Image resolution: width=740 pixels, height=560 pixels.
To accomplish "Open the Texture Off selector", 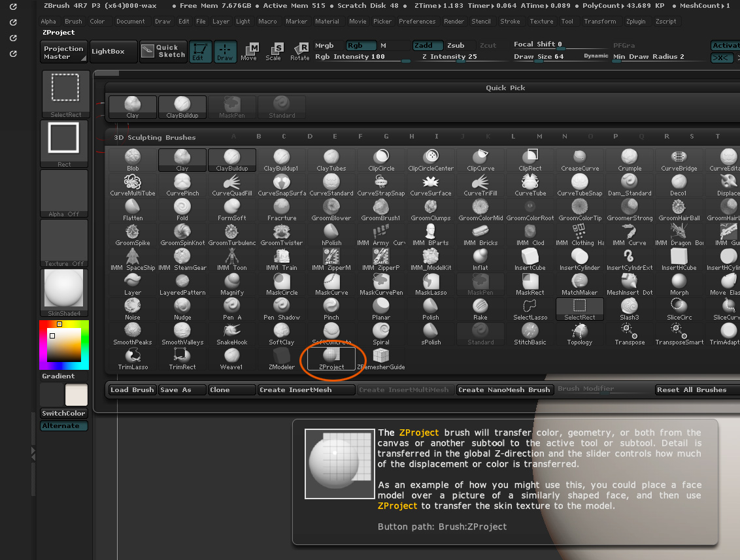I will click(x=64, y=244).
